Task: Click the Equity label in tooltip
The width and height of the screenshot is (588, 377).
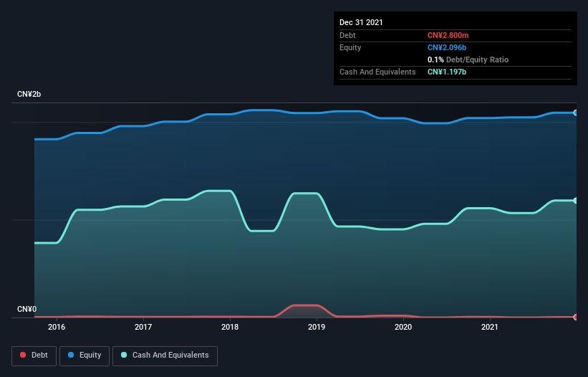Action: tap(350, 47)
